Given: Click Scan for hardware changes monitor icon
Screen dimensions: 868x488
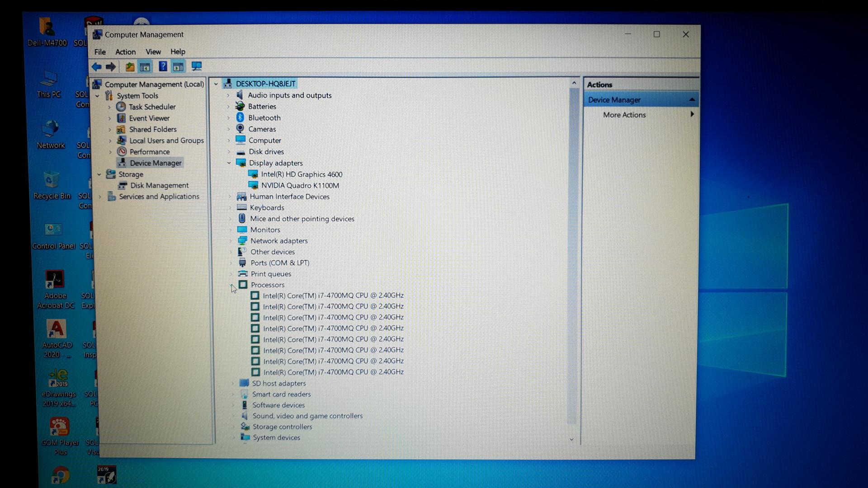Looking at the screenshot, I should click(197, 66).
